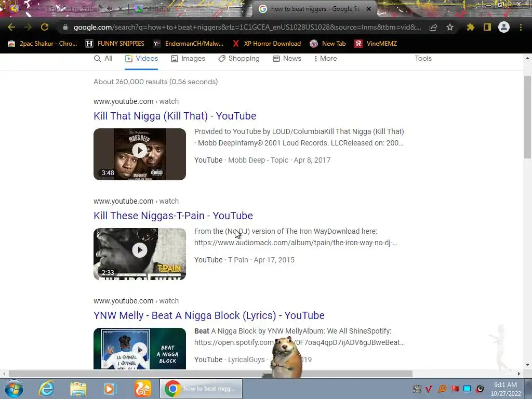The image size is (532, 399).
Task: Open the Chrome three-dot menu
Action: click(521, 27)
